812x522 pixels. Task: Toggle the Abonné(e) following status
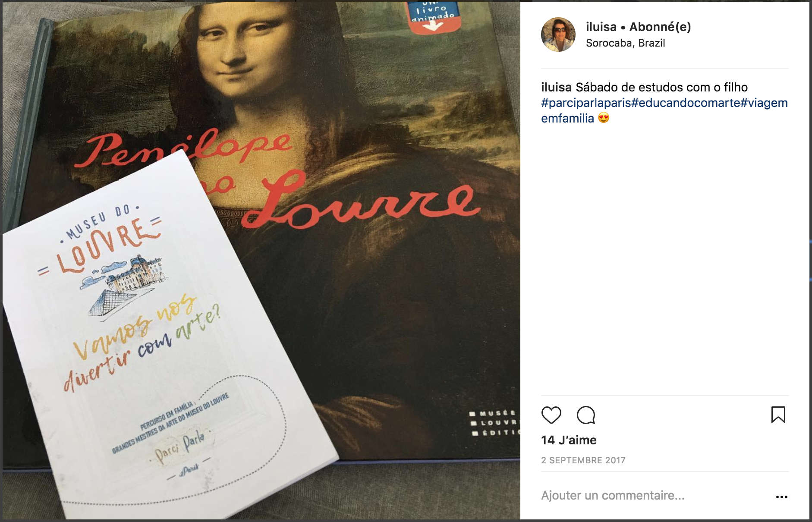(660, 27)
